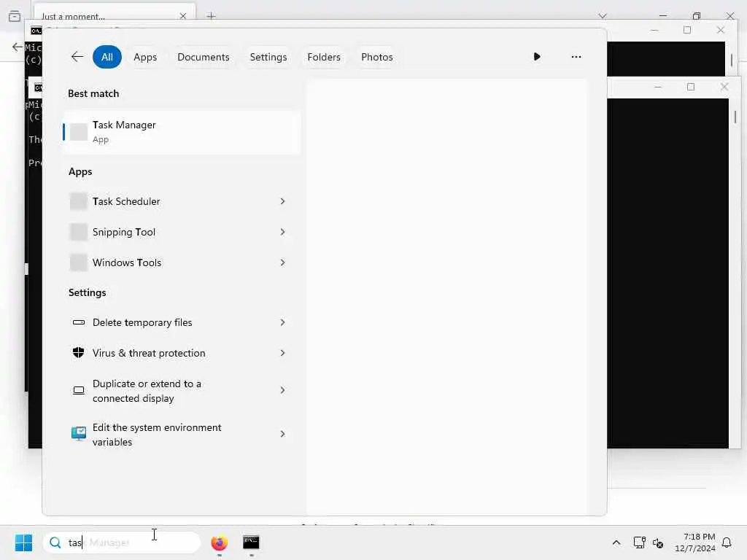The image size is (747, 560).
Task: Open the search panel three-dots options menu
Action: click(x=576, y=57)
